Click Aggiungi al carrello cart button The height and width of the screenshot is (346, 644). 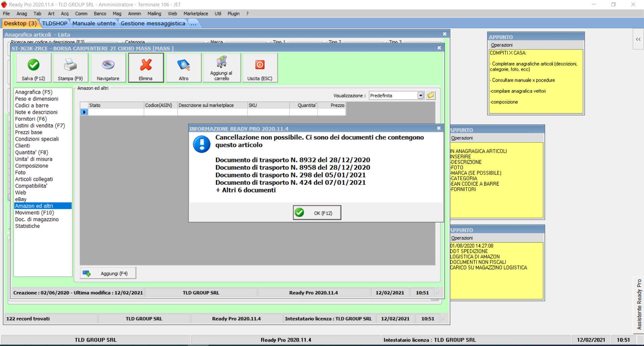(222, 68)
